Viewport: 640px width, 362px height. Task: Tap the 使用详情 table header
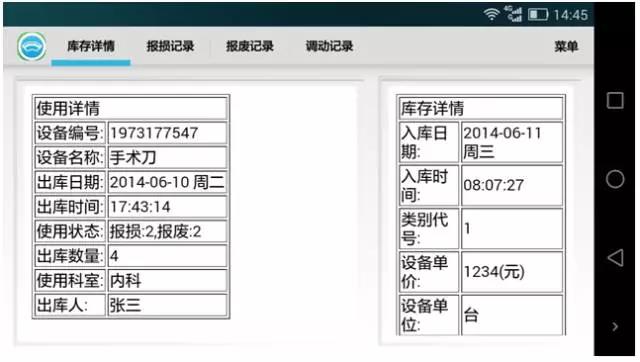coord(131,108)
